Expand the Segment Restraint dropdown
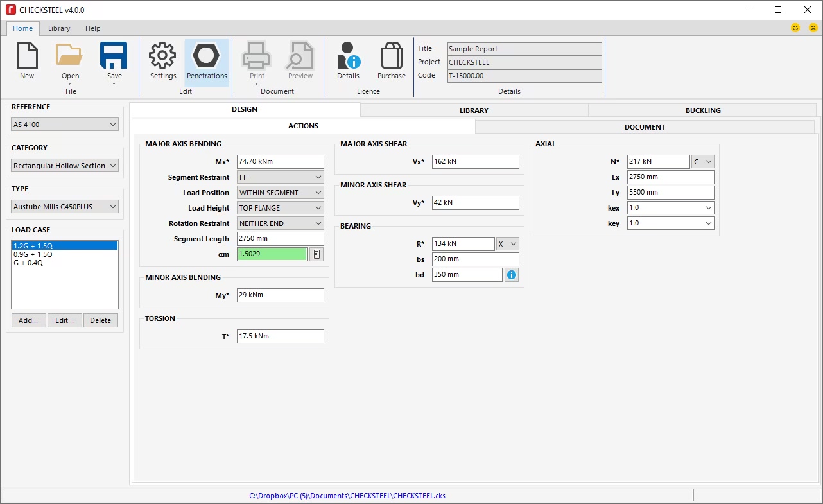Viewport: 823px width, 504px height. click(281, 177)
